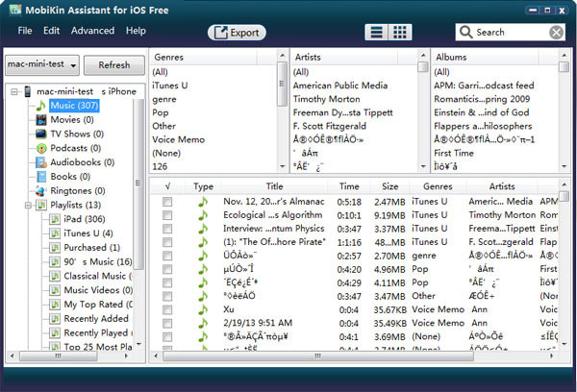Click the Music note icon in sidebar
This screenshot has height=392, width=577.
coord(40,106)
